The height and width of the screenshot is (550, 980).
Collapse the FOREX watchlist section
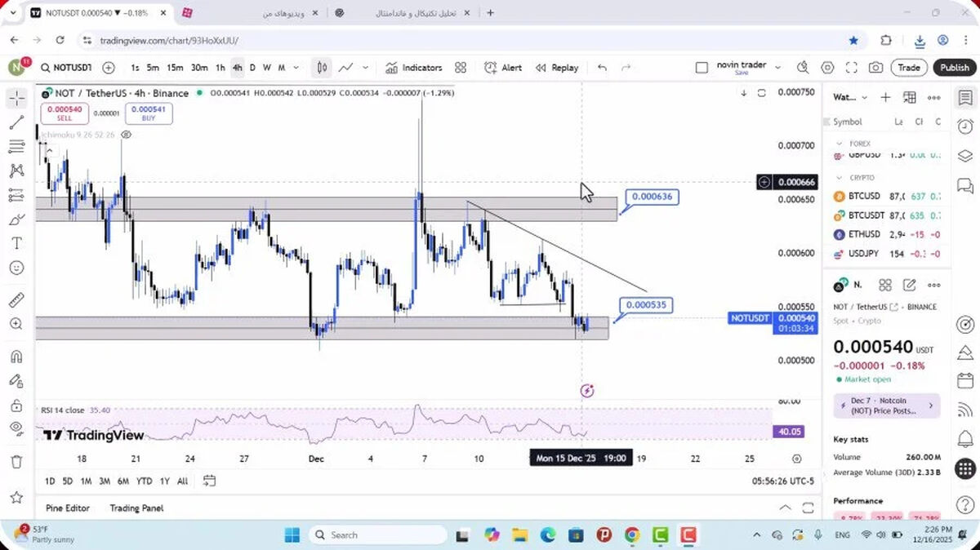839,144
